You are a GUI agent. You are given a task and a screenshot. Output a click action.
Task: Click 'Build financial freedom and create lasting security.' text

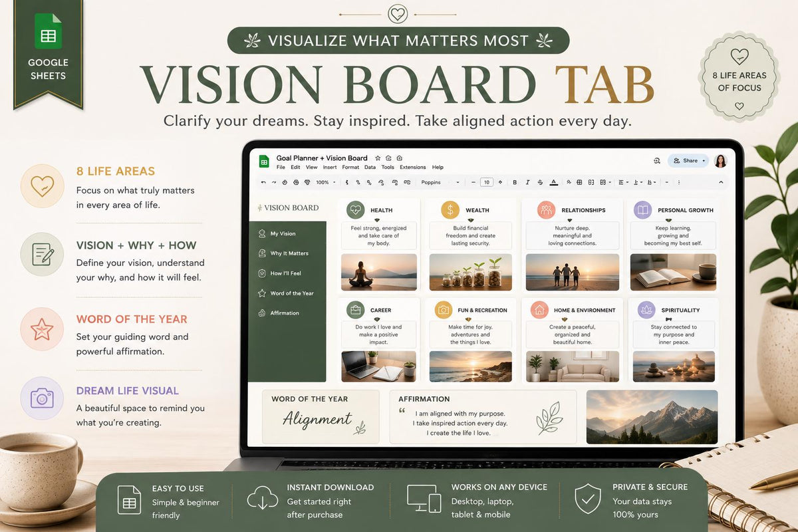click(x=471, y=235)
